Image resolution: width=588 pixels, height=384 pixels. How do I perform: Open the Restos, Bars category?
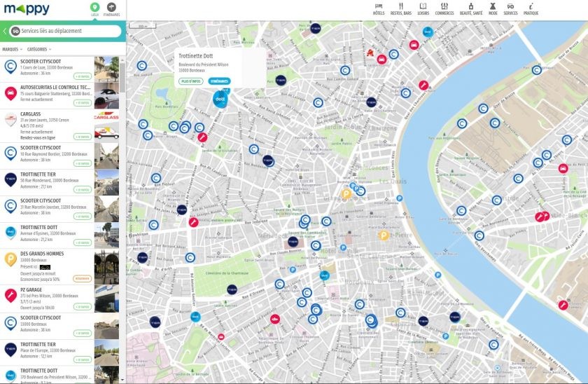coord(401,9)
